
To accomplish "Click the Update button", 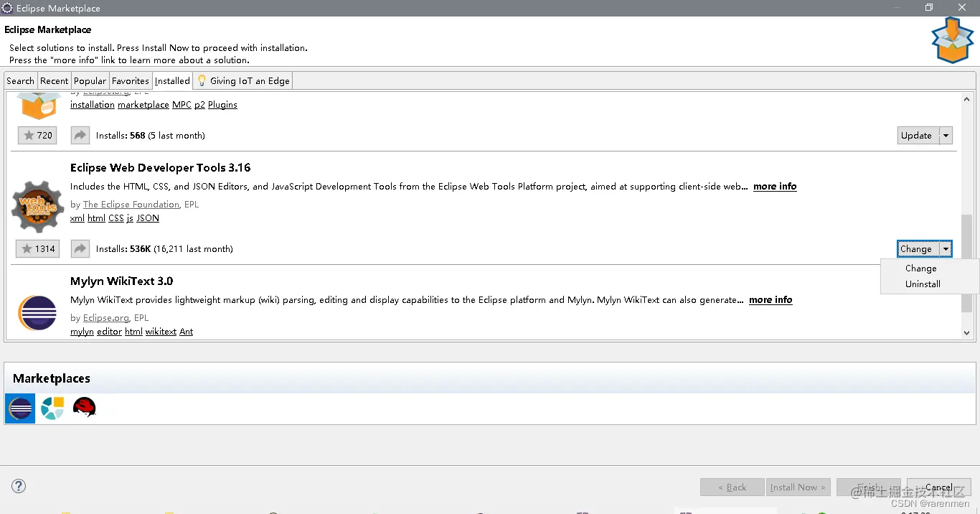I will click(x=918, y=136).
